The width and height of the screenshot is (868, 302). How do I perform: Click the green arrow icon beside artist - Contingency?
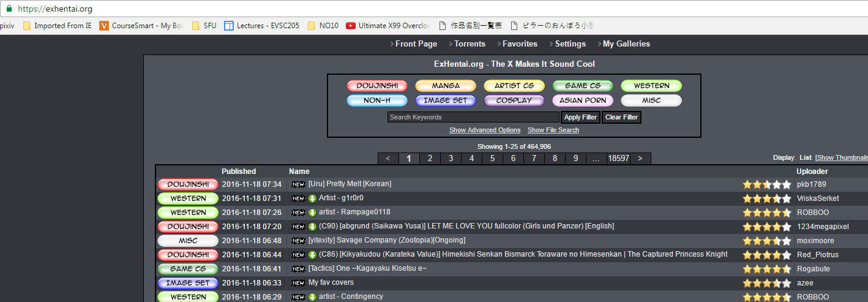[312, 297]
